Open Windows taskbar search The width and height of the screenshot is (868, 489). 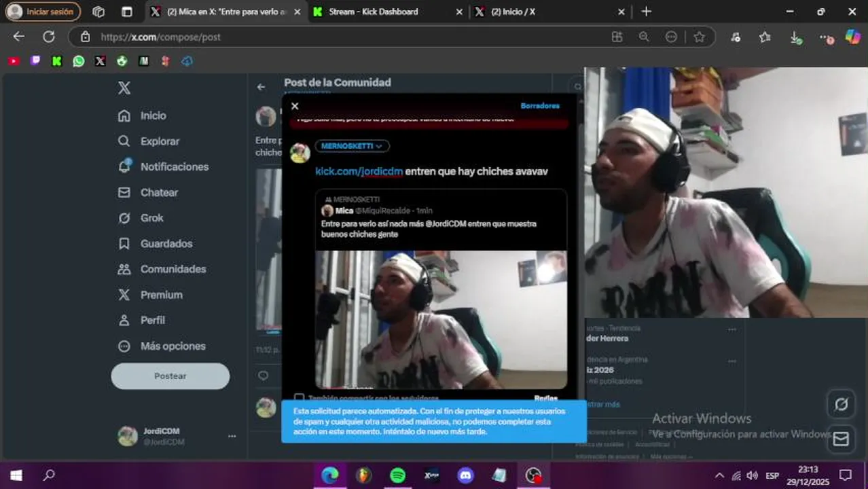[x=49, y=475]
